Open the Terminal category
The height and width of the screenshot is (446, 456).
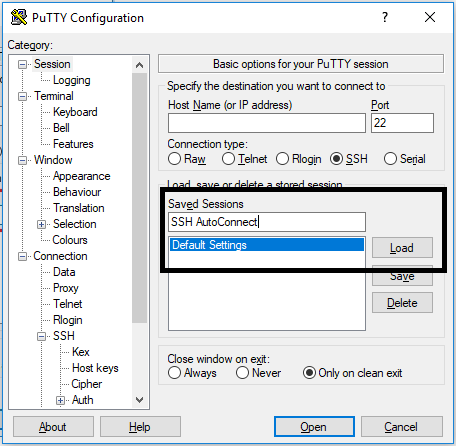click(x=54, y=96)
